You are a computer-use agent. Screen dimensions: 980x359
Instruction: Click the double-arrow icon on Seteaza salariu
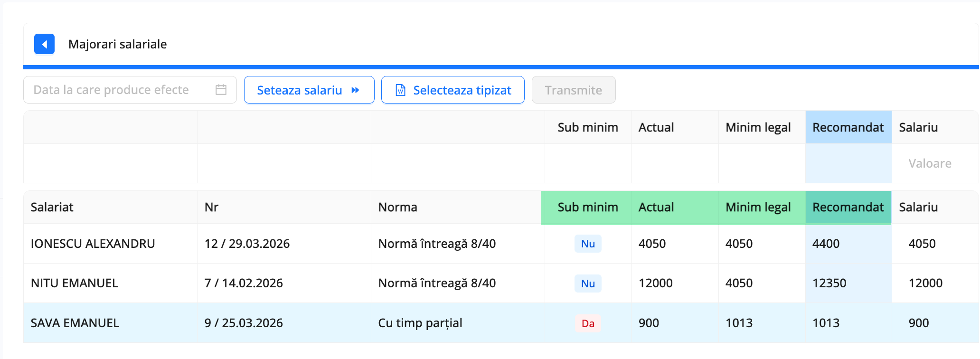pos(355,90)
